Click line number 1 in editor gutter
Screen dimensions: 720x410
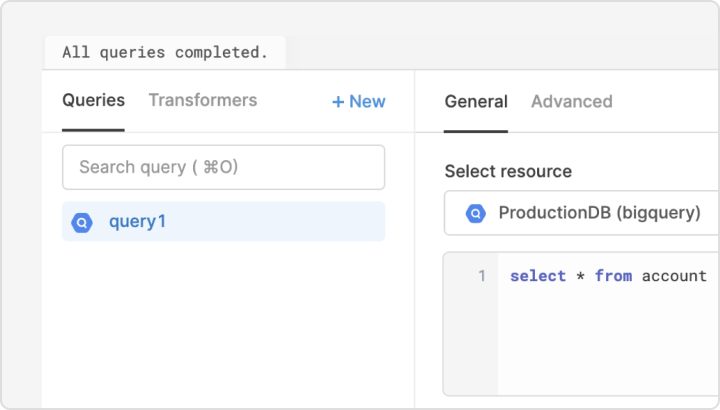(x=481, y=276)
